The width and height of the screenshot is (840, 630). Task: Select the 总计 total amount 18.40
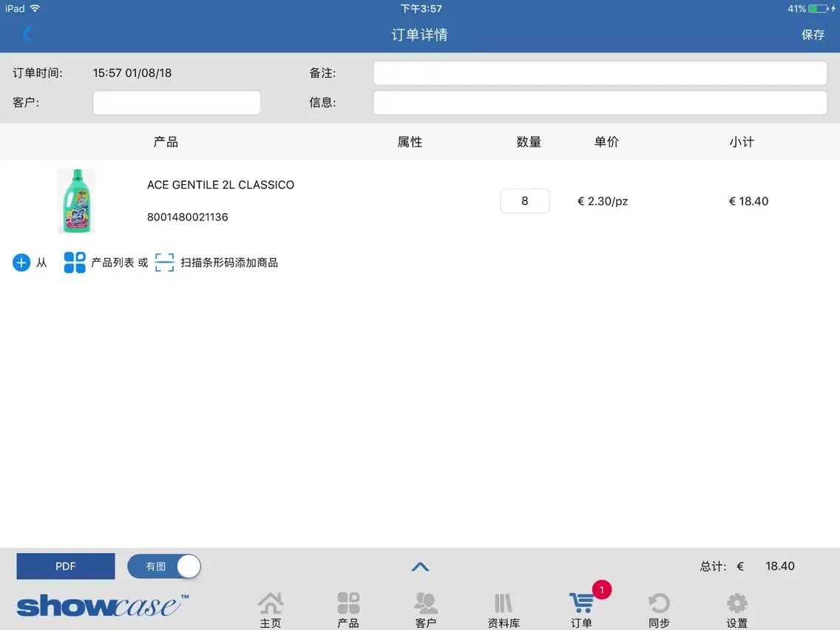pyautogui.click(x=780, y=566)
